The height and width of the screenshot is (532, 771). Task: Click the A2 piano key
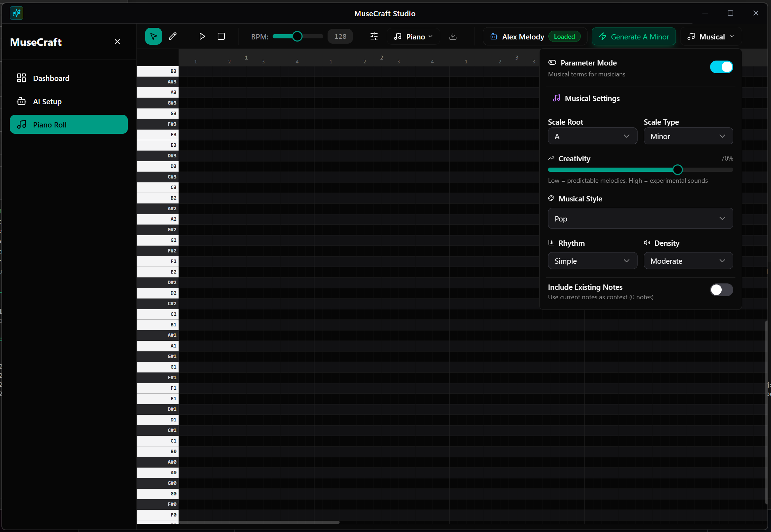coord(157,219)
